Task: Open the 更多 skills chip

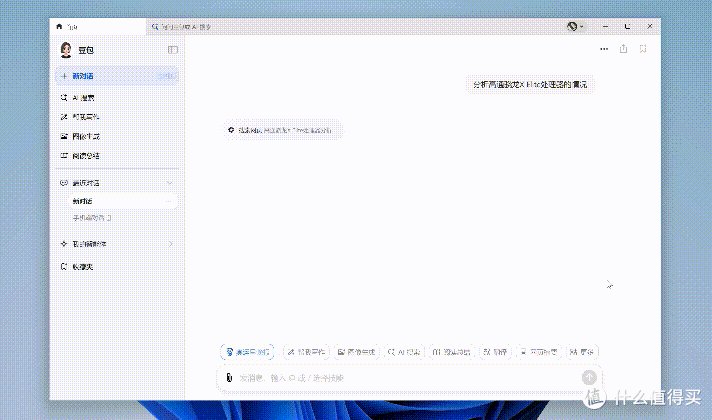Action: tap(583, 352)
